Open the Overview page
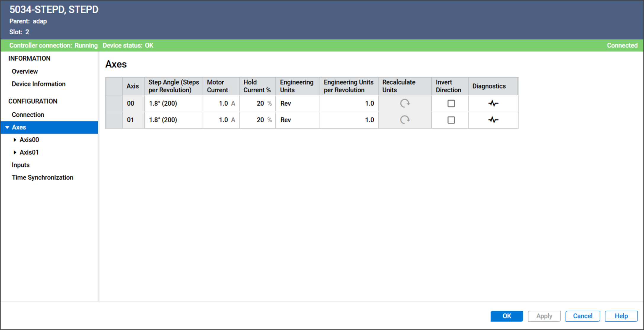 [x=25, y=71]
